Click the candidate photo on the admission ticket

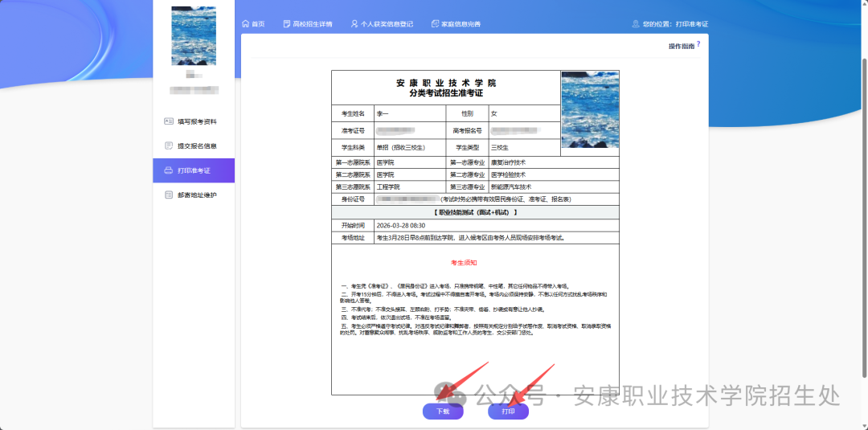coord(590,109)
